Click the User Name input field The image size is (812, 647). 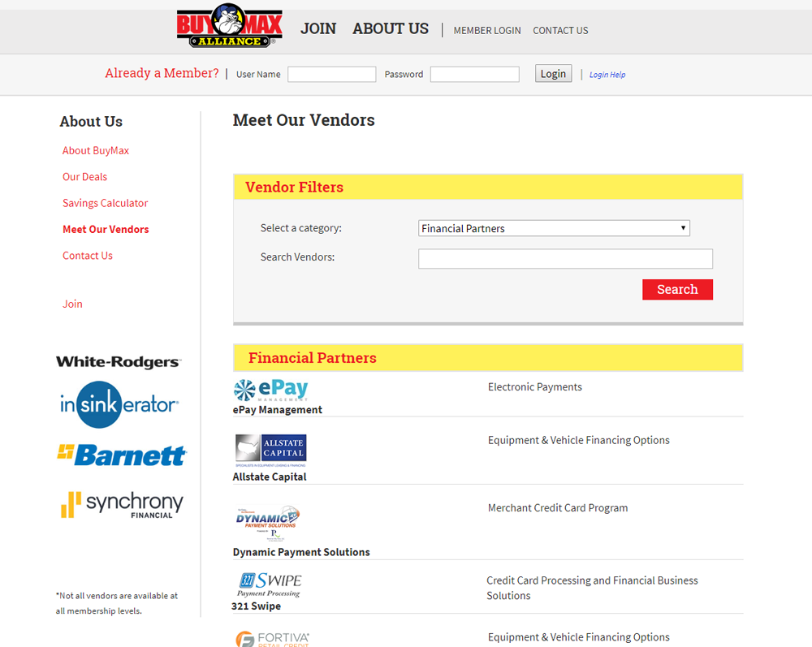(x=332, y=75)
